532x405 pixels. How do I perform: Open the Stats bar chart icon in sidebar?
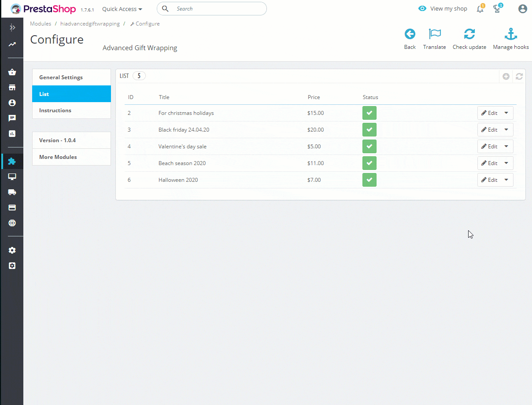12,133
